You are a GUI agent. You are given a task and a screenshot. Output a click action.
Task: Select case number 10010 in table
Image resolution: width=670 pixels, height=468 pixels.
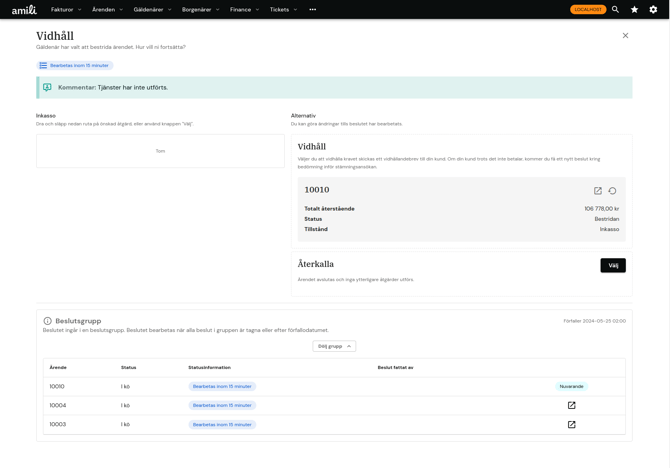pyautogui.click(x=57, y=386)
